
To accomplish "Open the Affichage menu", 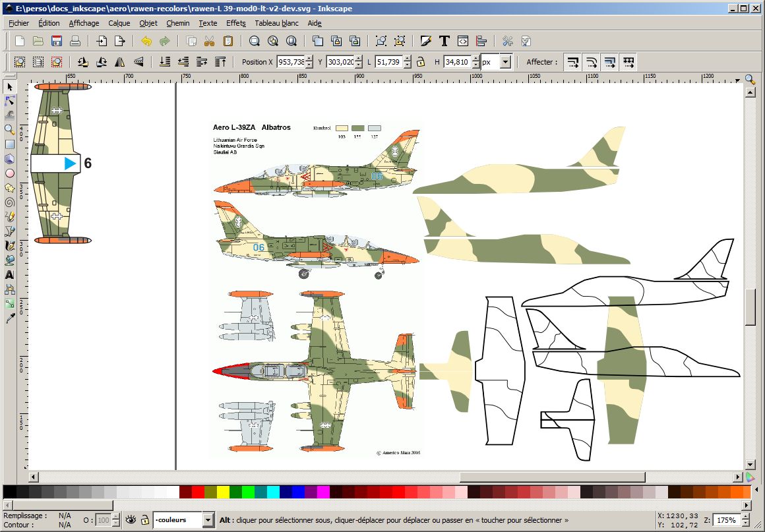I will pyautogui.click(x=84, y=23).
